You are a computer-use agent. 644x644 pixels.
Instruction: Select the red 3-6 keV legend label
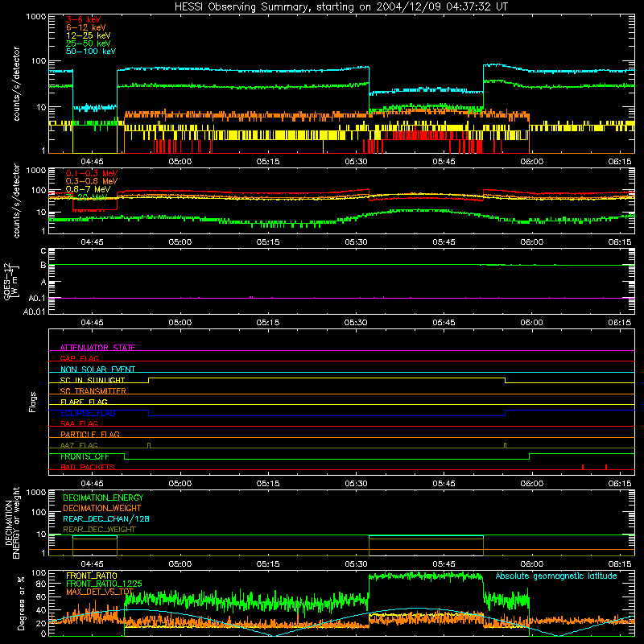84,19
